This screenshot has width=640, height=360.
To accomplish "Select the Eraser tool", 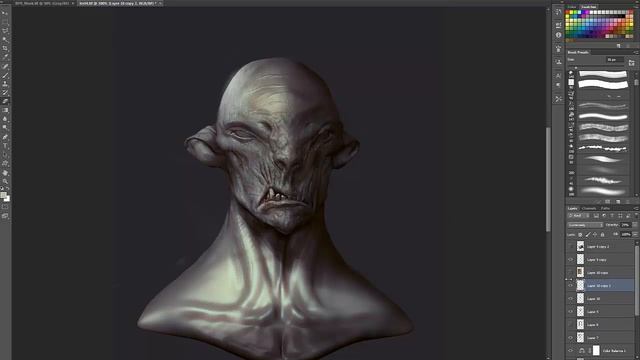I will tap(5, 101).
